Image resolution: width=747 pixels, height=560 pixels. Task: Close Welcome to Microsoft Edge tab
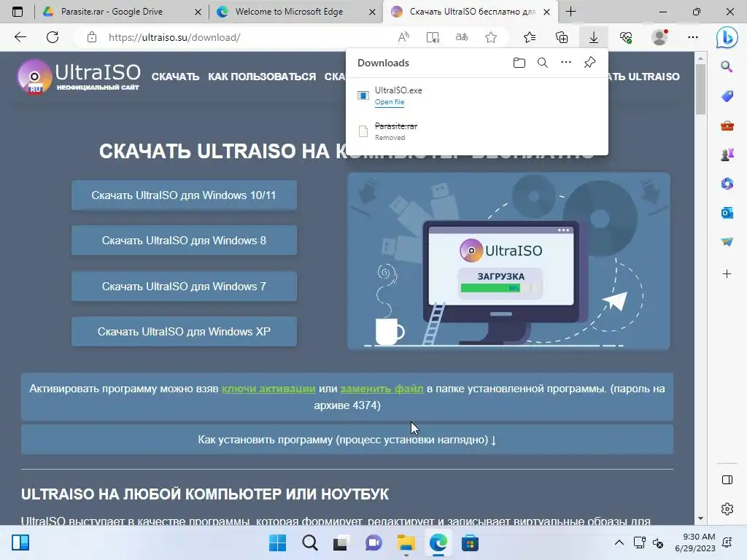point(373,12)
